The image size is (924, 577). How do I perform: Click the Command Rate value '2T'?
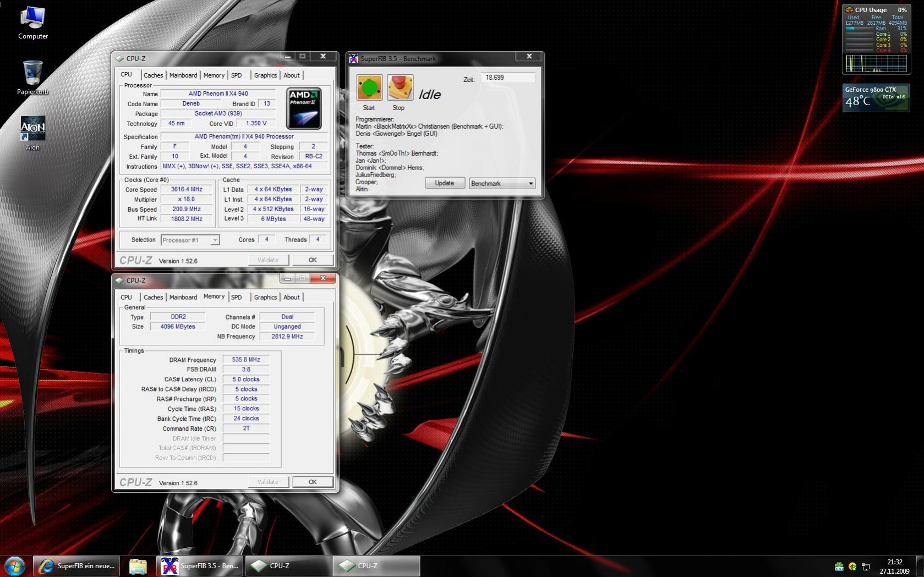pos(246,428)
